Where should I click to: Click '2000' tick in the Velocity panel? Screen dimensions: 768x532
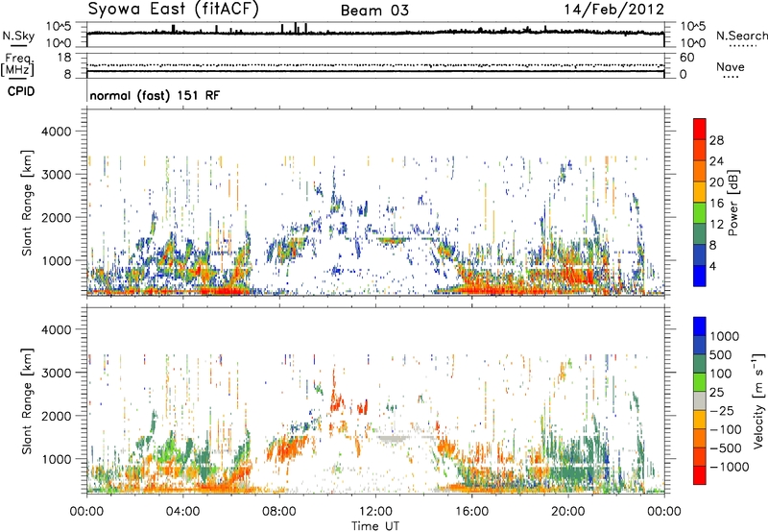click(x=57, y=416)
